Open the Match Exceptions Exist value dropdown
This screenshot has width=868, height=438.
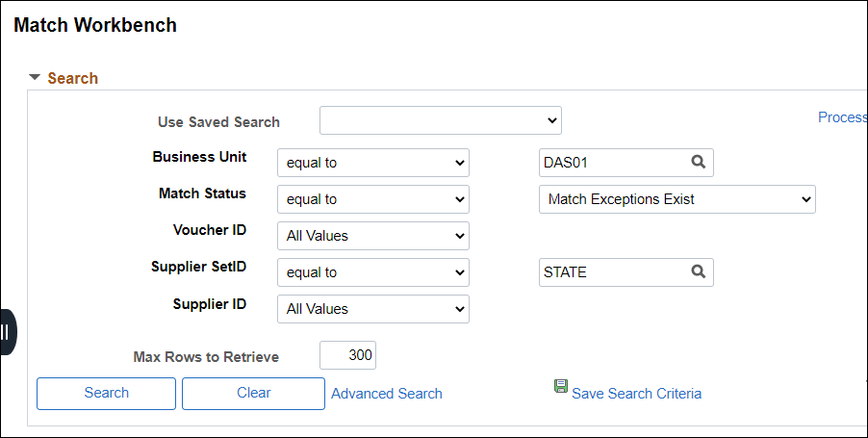pos(677,199)
